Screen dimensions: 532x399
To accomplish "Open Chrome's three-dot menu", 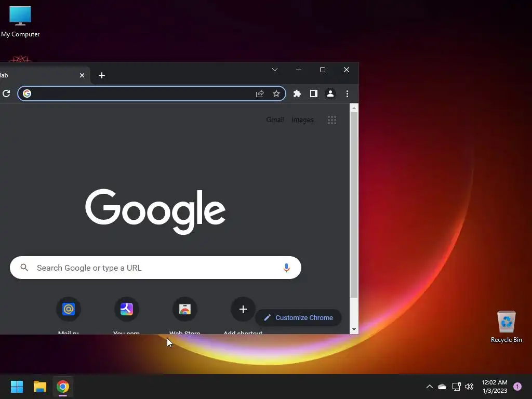I will tap(347, 94).
